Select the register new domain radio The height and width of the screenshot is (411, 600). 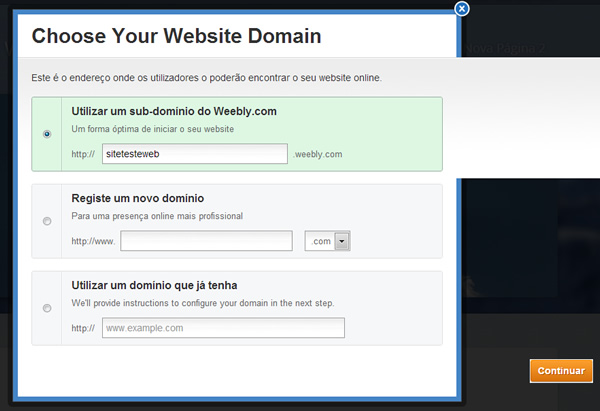point(47,221)
